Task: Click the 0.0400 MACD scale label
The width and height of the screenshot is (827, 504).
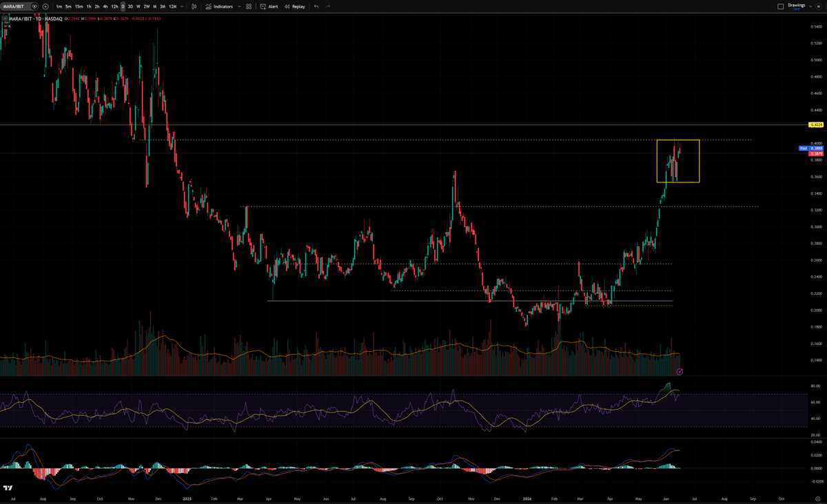Action: click(x=815, y=443)
